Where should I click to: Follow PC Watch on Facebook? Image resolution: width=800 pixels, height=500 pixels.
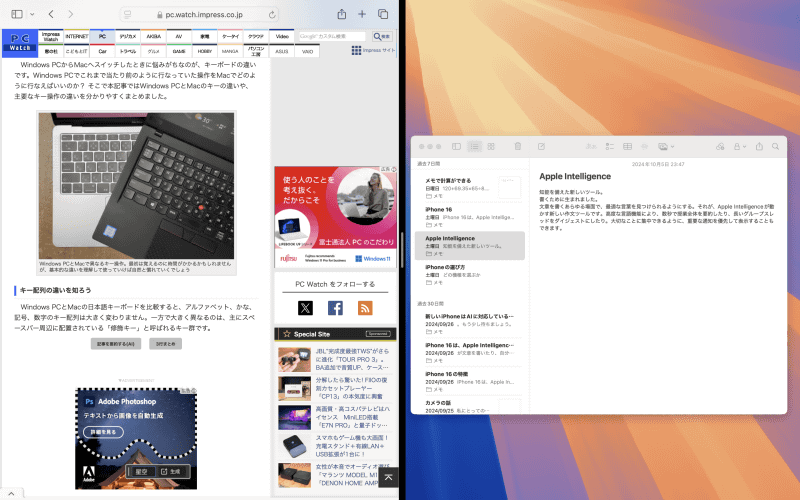(x=335, y=308)
